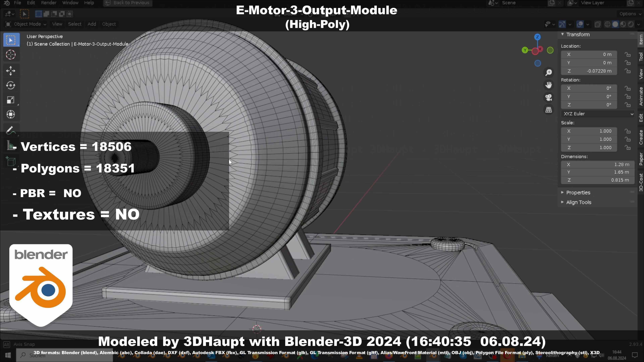Click the blue Z axis gizmo
The height and width of the screenshot is (362, 644).
(x=538, y=37)
